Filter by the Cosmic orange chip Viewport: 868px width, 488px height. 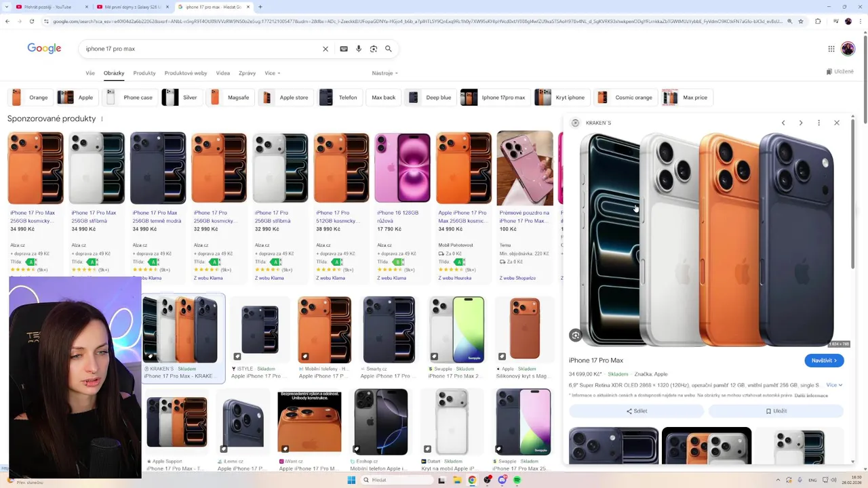coord(625,98)
